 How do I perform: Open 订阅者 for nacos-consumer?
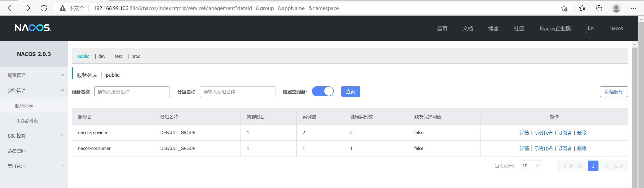point(565,148)
